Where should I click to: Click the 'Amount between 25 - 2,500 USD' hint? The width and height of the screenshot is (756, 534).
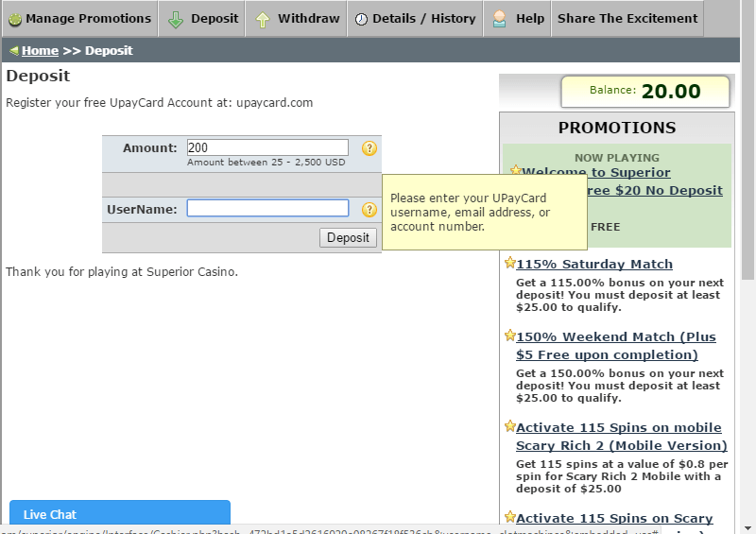[x=266, y=162]
